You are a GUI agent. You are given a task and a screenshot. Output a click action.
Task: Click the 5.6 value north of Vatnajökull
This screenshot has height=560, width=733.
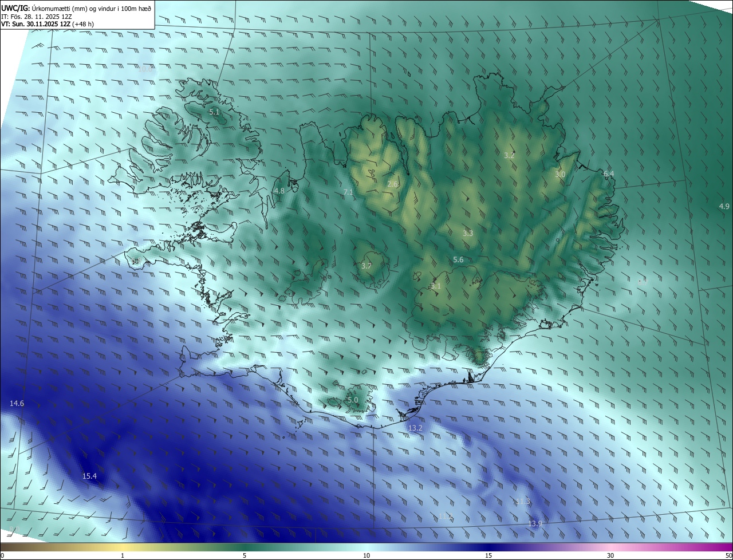point(458,259)
